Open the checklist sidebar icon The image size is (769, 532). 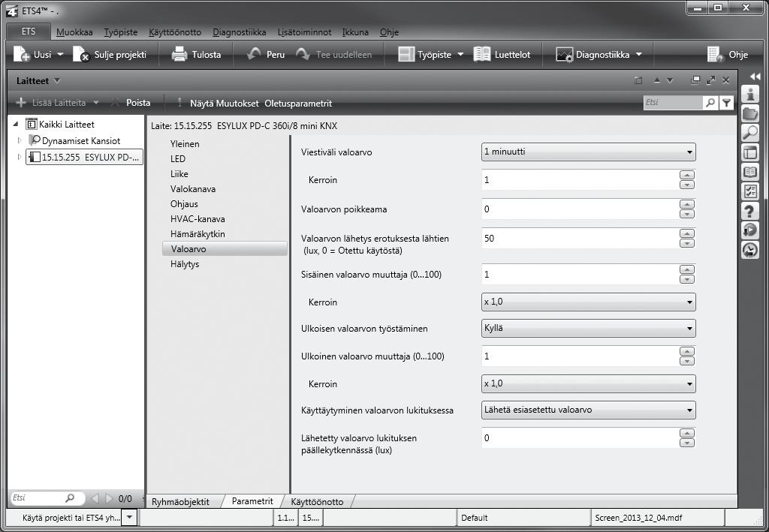[749, 191]
